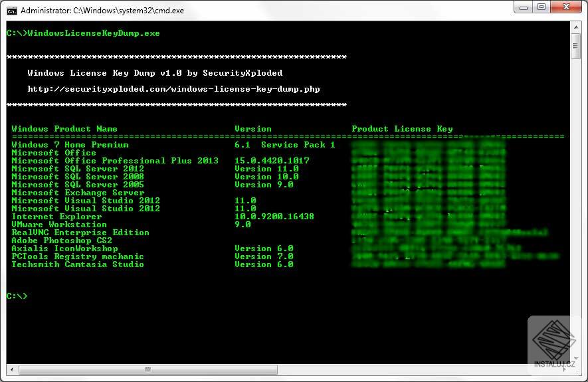Click 'Microsoft Office Professional Plus 2013' row

(x=115, y=161)
